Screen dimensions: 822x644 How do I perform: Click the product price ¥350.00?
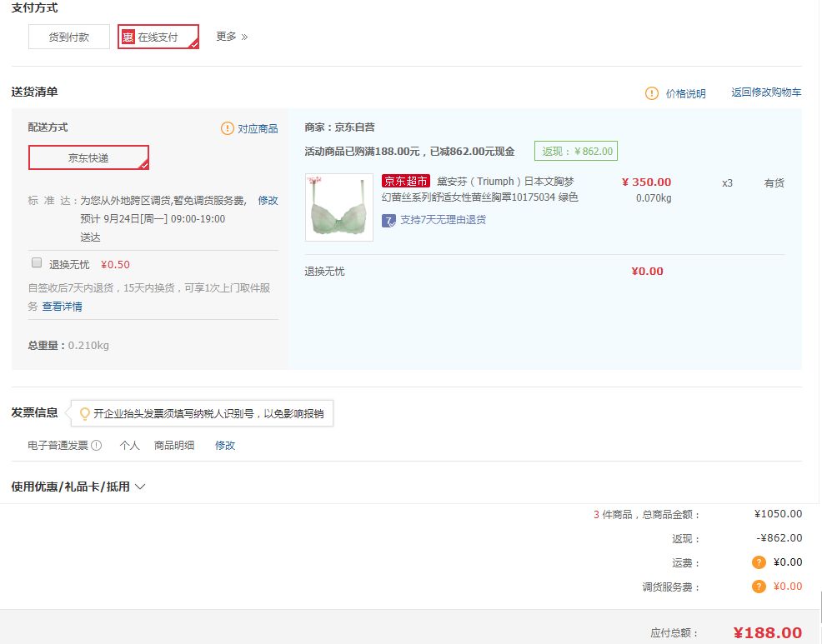point(646,182)
